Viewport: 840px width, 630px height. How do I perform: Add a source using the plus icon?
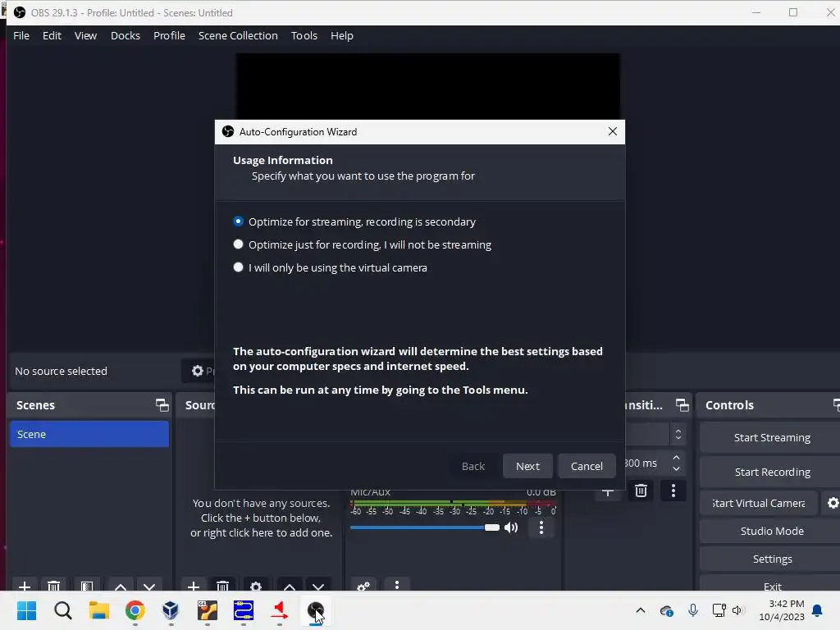coord(194,586)
